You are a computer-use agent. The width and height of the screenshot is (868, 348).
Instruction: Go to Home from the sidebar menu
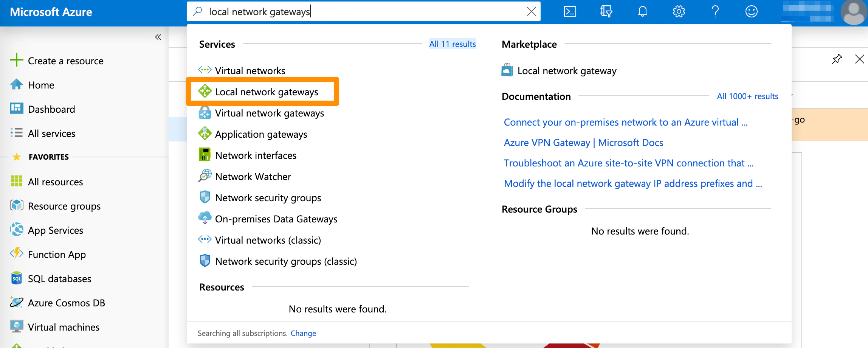[x=41, y=85]
